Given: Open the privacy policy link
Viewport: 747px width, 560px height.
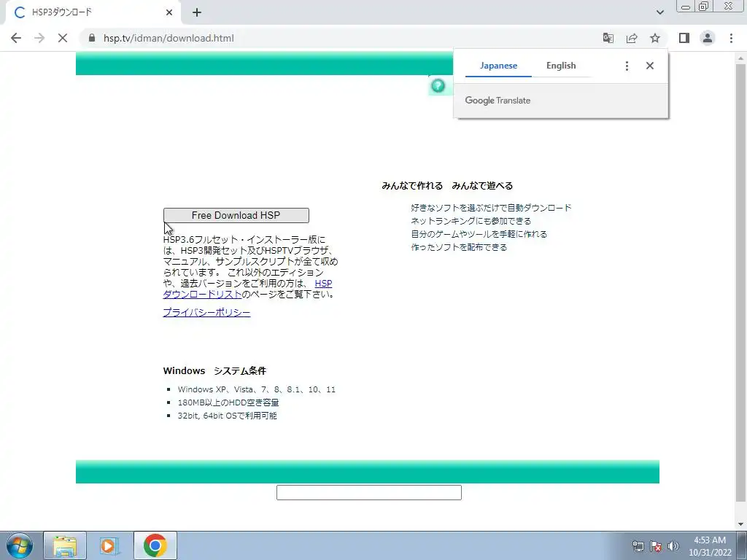Looking at the screenshot, I should pyautogui.click(x=206, y=312).
